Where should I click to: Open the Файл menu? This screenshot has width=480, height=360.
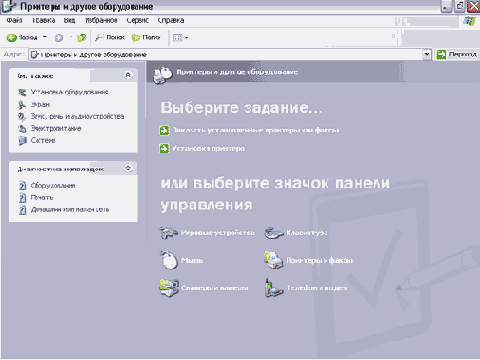14,20
